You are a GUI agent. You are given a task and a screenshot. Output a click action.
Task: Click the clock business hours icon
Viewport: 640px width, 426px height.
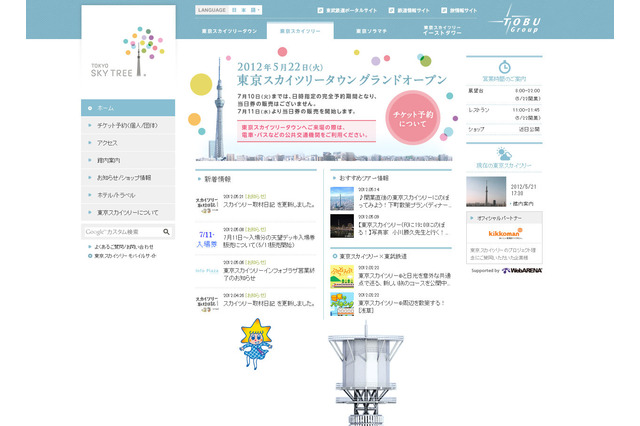tap(504, 67)
